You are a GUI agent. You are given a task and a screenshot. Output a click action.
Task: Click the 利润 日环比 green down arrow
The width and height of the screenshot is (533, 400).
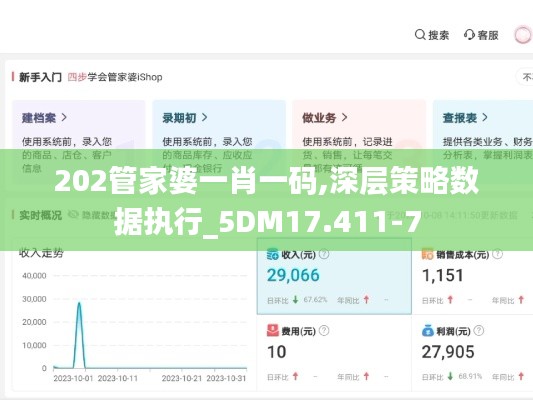point(450,376)
